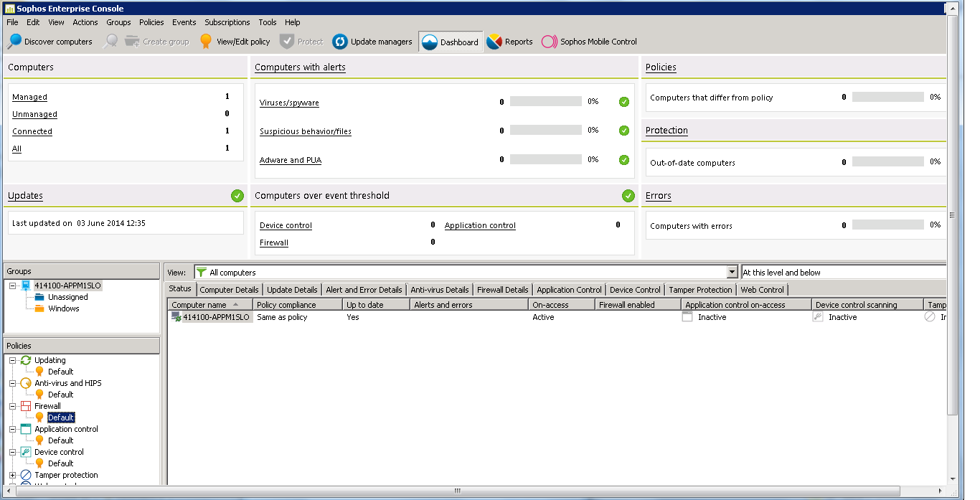The image size is (980, 500).
Task: Open the Managed computers link
Action: tap(29, 97)
